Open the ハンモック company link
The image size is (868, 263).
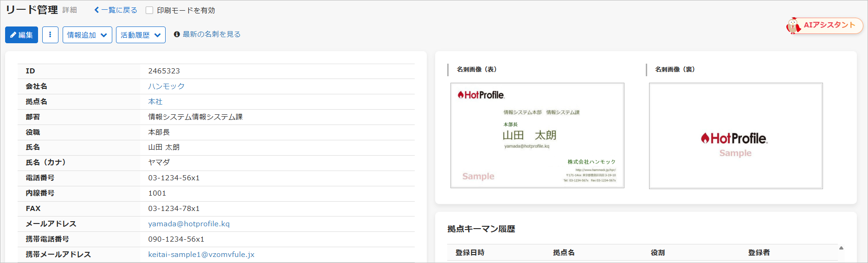(x=166, y=86)
